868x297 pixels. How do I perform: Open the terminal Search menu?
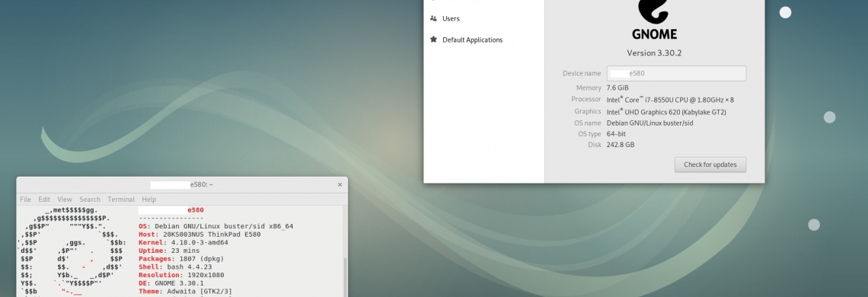(x=90, y=200)
